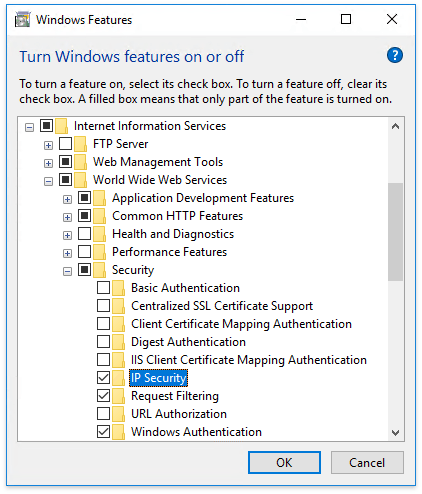Click the Digest Authentication folder icon
The image size is (422, 494).
pos(118,342)
